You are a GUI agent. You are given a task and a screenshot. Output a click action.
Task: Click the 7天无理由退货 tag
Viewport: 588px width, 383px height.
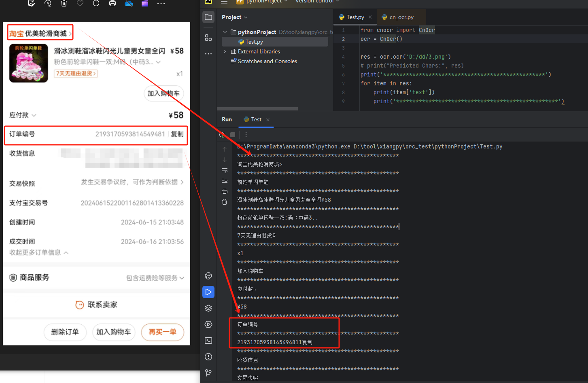76,74
